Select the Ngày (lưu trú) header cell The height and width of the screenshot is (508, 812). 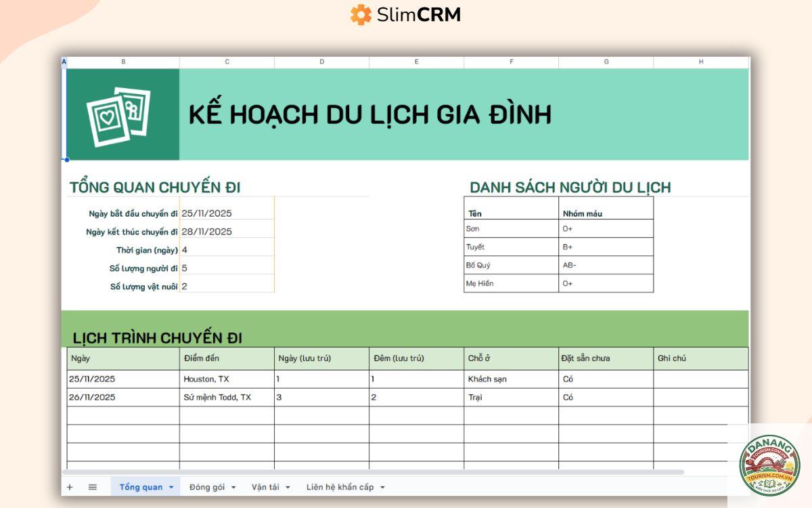tap(321, 358)
